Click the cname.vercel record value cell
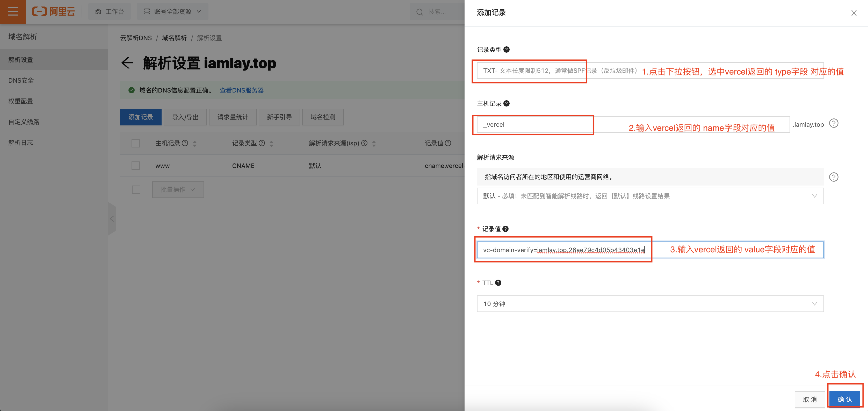The height and width of the screenshot is (411, 868). 444,166
